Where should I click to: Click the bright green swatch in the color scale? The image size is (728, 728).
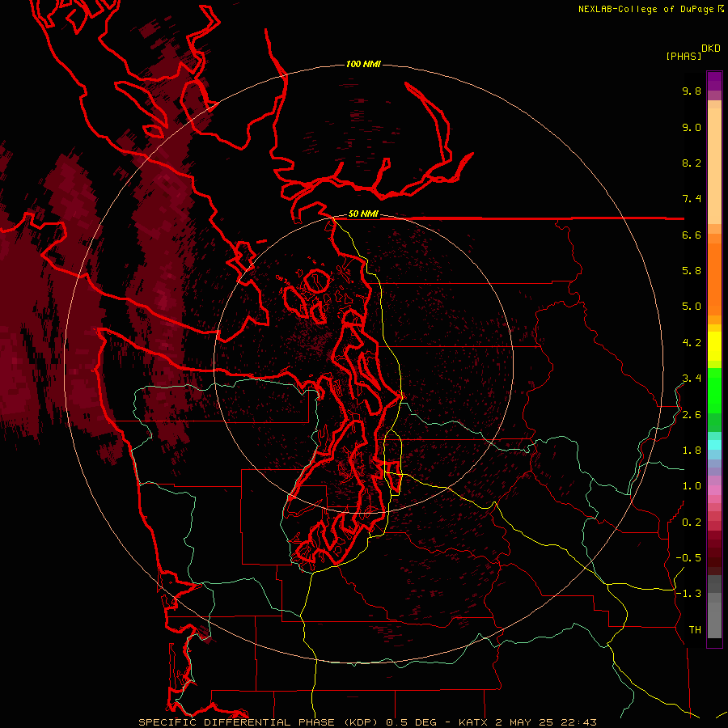pyautogui.click(x=714, y=389)
